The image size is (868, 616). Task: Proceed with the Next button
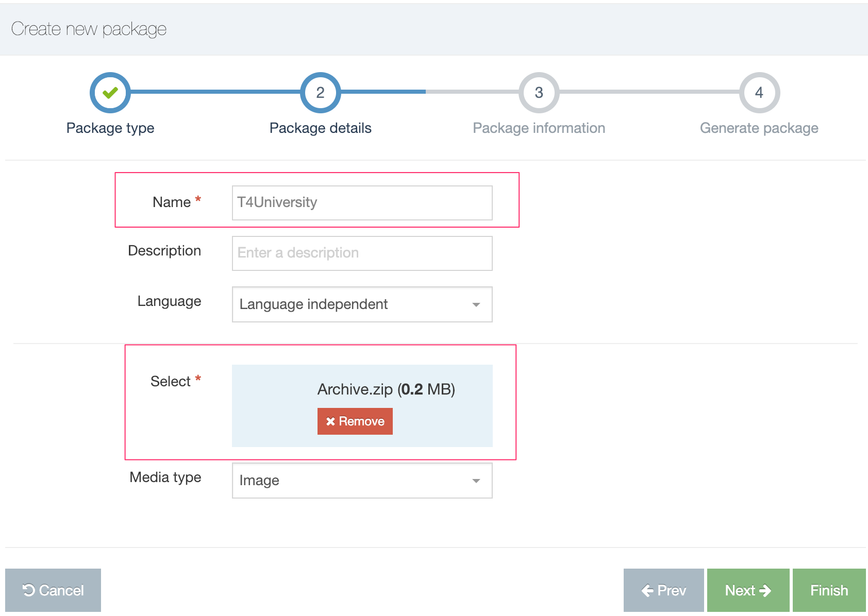tap(748, 590)
